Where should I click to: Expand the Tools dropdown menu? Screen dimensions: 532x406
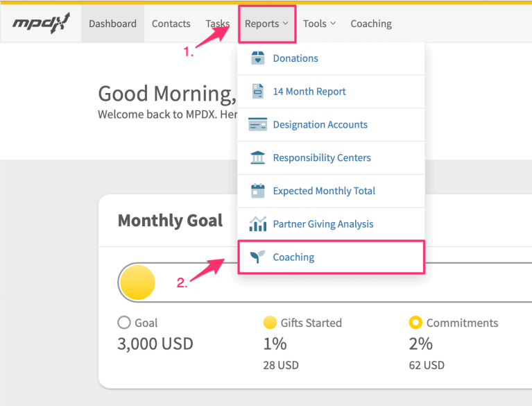pos(319,24)
